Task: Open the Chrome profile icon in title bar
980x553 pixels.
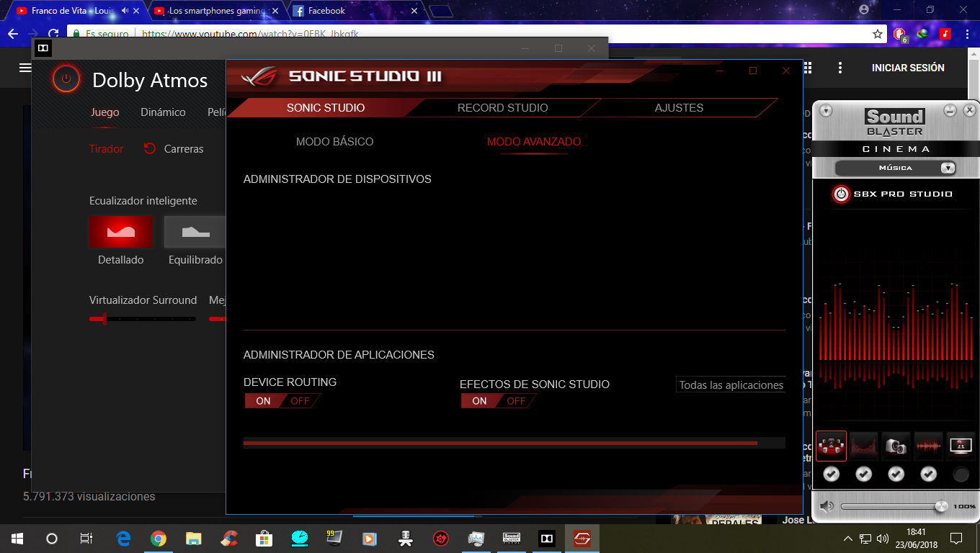Action: 864,10
